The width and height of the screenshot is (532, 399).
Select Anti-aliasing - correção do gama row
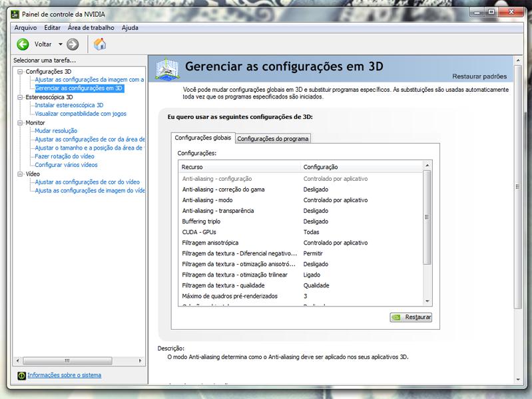(300, 190)
